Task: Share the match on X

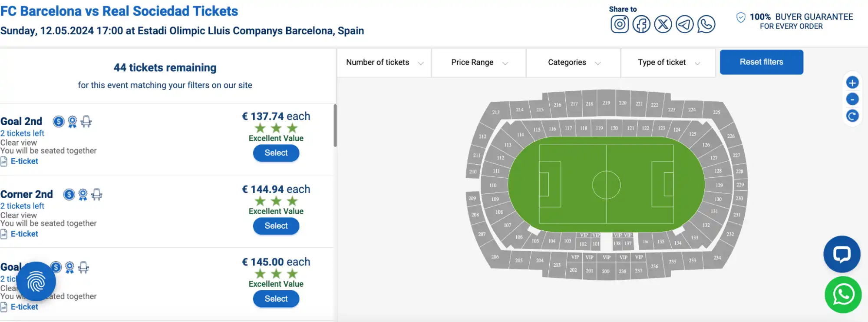Action: 663,24
